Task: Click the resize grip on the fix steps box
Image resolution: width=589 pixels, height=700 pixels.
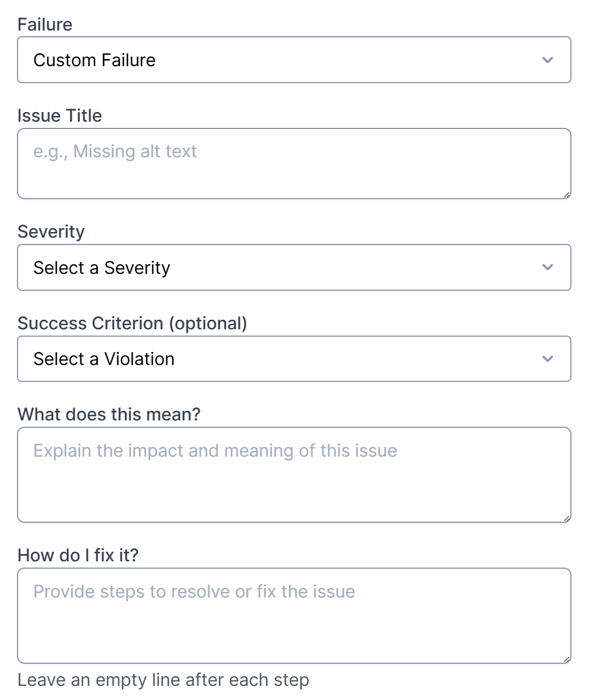Action: [567, 658]
